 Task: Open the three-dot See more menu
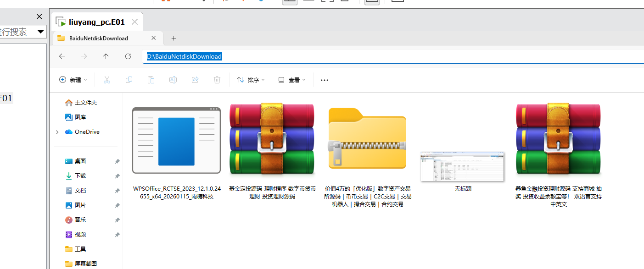[x=325, y=80]
